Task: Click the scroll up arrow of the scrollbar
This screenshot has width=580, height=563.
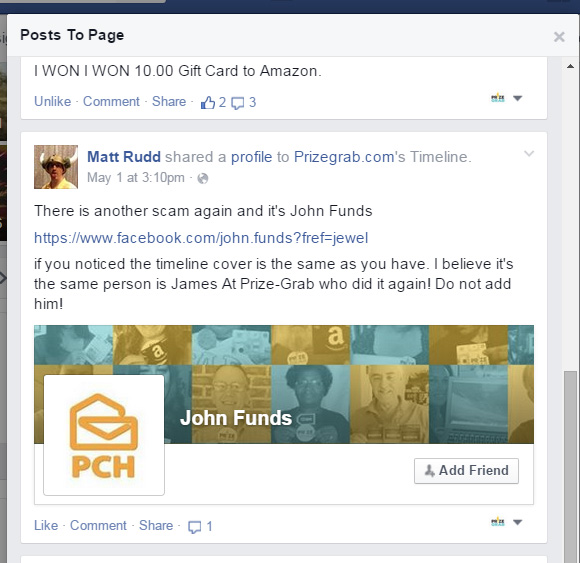Action: pyautogui.click(x=570, y=67)
